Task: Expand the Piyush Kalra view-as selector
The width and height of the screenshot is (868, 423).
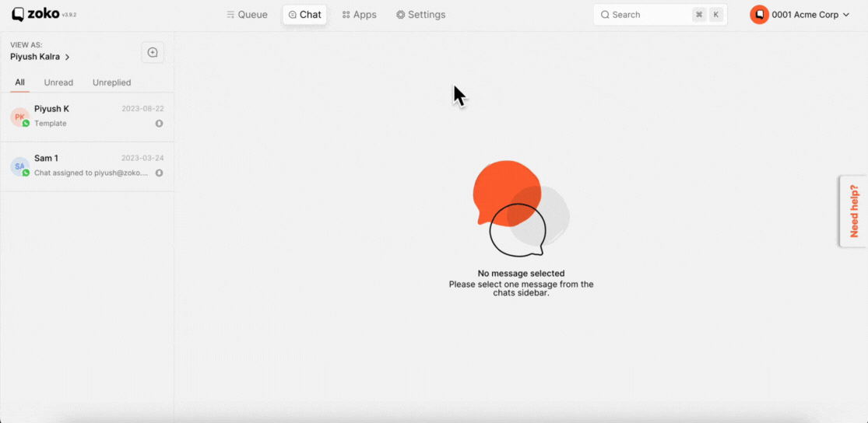Action: coord(40,57)
